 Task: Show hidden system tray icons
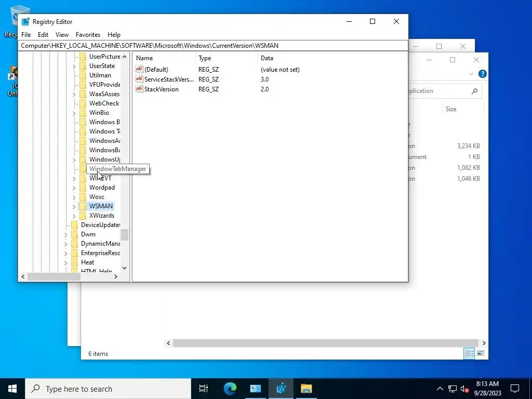coord(440,389)
